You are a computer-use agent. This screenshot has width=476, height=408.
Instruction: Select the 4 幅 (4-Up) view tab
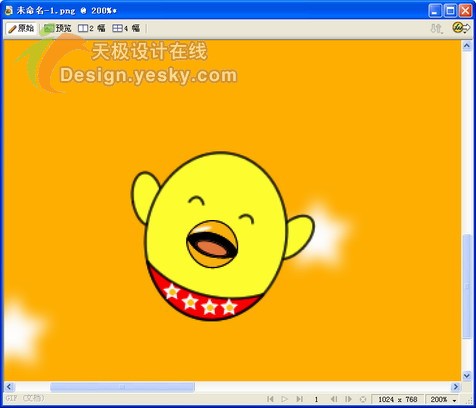126,29
